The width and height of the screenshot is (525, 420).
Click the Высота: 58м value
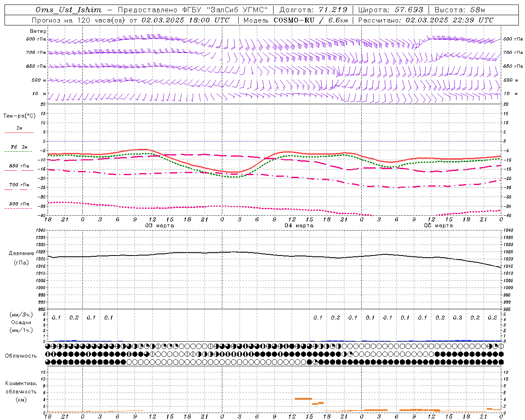[x=459, y=10]
